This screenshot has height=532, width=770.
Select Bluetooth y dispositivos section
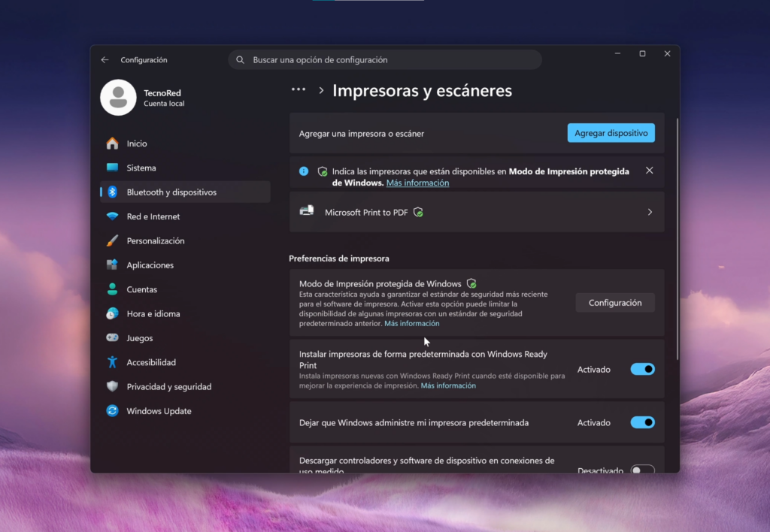tap(185, 192)
